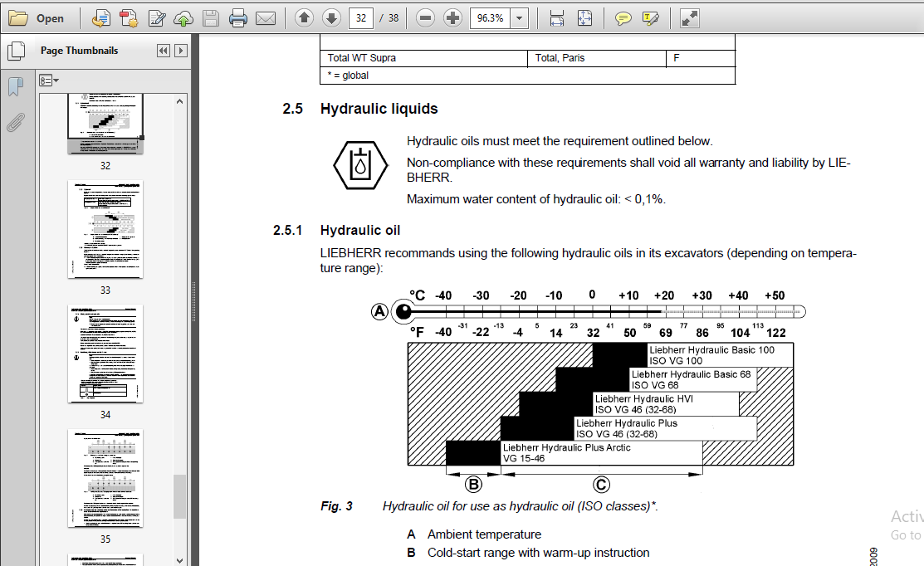Select the highlight text tool
The height and width of the screenshot is (566, 924).
point(651,19)
